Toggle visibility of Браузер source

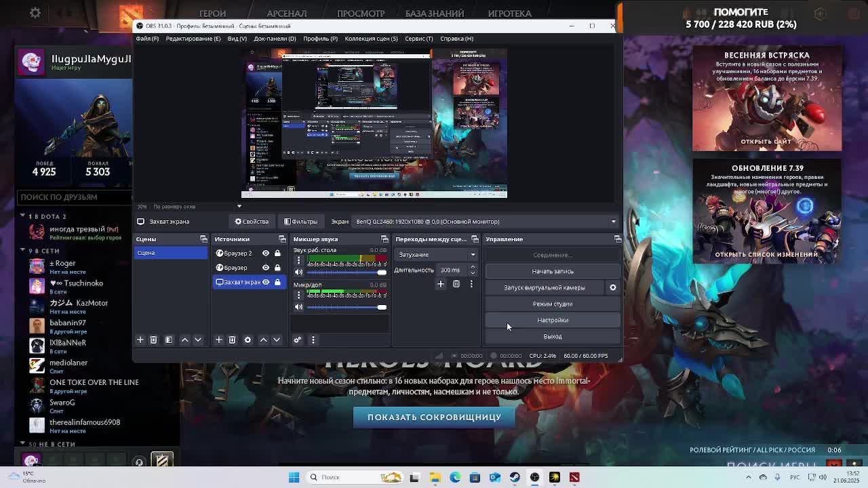point(266,268)
